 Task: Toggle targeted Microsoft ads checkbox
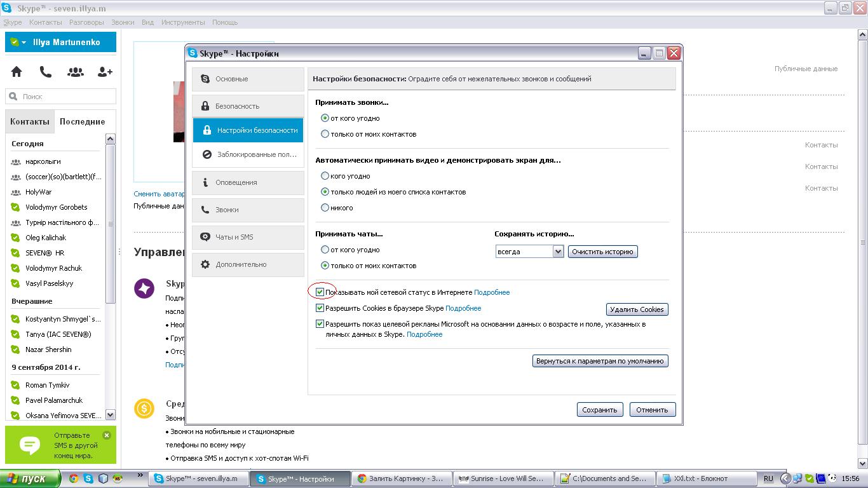coord(320,324)
